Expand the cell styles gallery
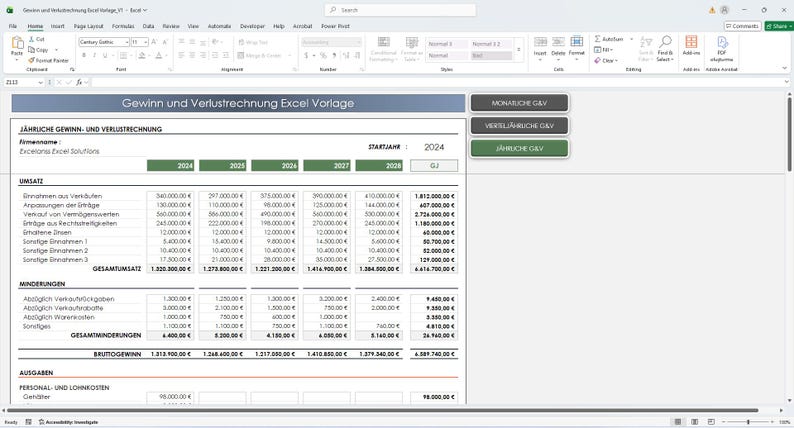 click(519, 50)
